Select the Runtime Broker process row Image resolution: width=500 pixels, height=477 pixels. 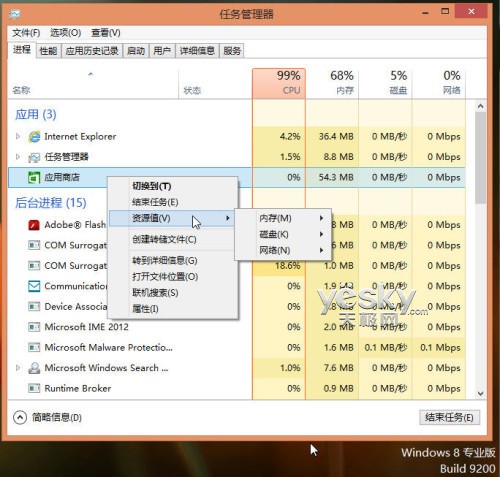click(237, 388)
